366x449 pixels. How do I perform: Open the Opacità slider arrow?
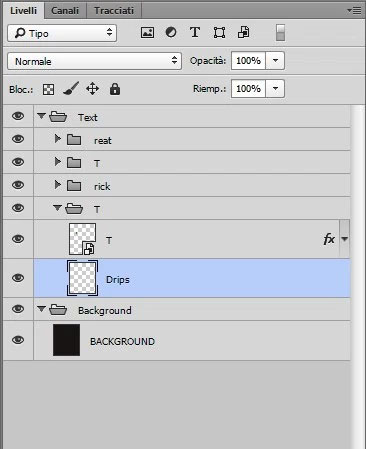pos(275,61)
